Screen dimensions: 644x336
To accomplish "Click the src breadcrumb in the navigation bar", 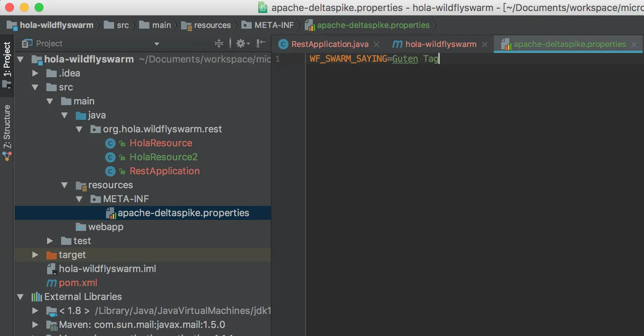I will point(116,25).
